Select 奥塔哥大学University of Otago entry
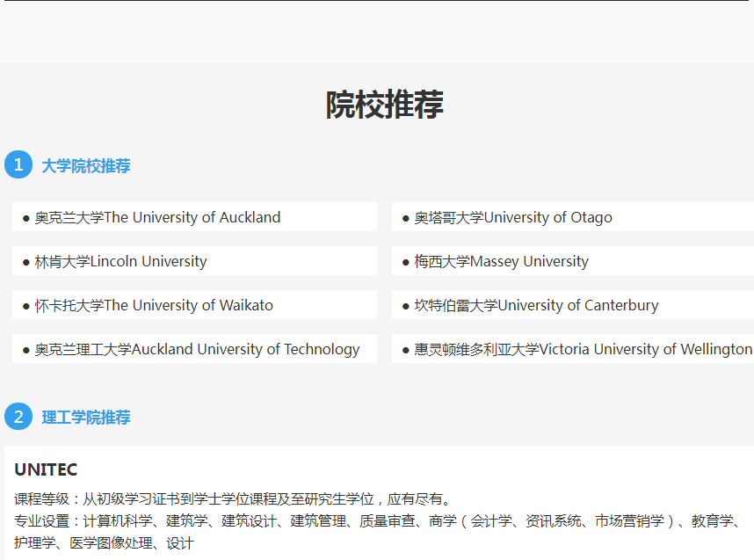 coord(573,217)
